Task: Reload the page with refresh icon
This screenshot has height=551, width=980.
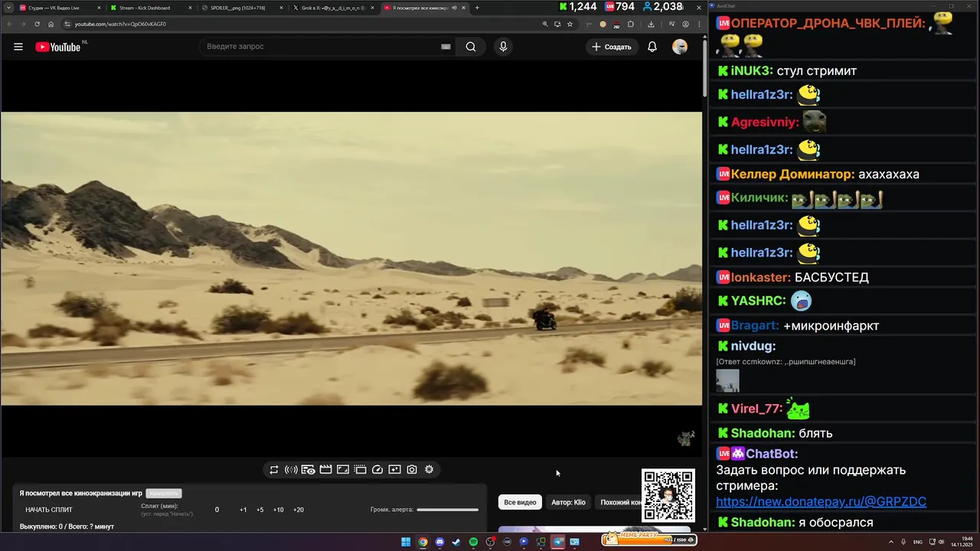Action: pyautogui.click(x=37, y=24)
